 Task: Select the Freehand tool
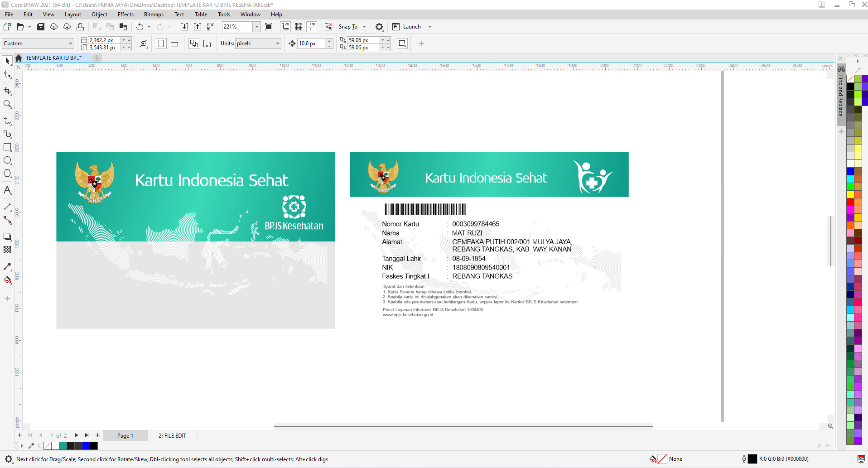click(7, 121)
